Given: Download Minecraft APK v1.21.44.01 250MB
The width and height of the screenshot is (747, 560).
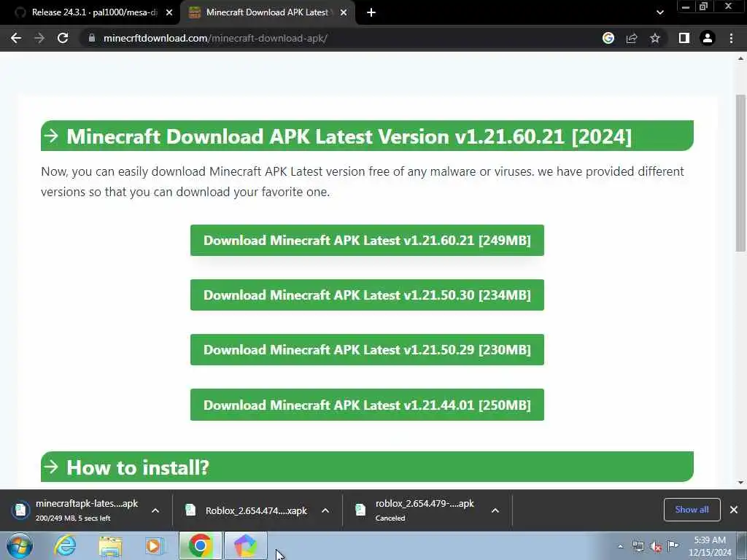Looking at the screenshot, I should (367, 405).
